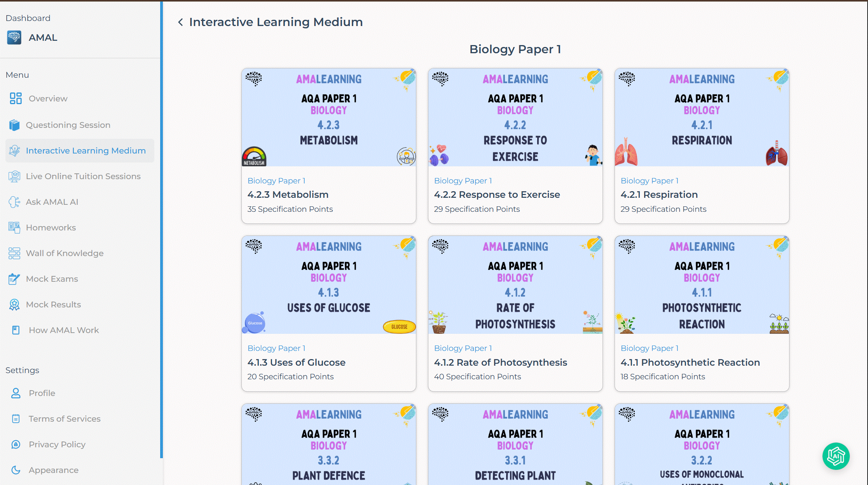Open Appearance settings
The width and height of the screenshot is (868, 485).
80,470
